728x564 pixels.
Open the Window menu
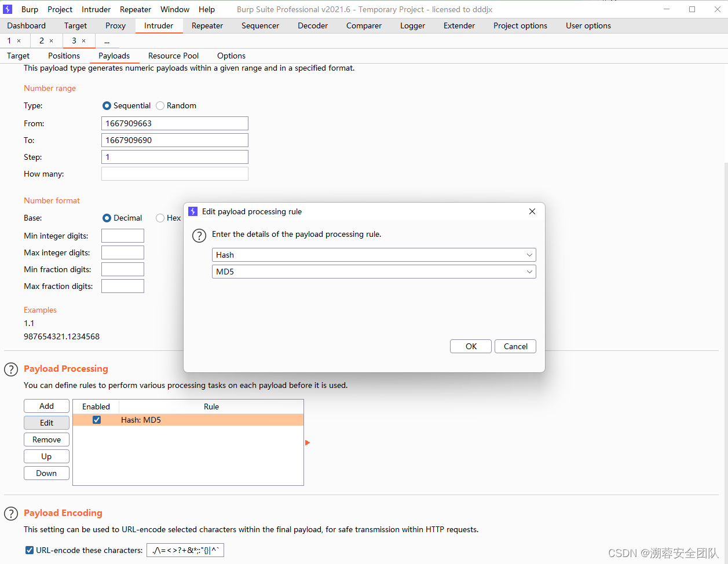(175, 9)
